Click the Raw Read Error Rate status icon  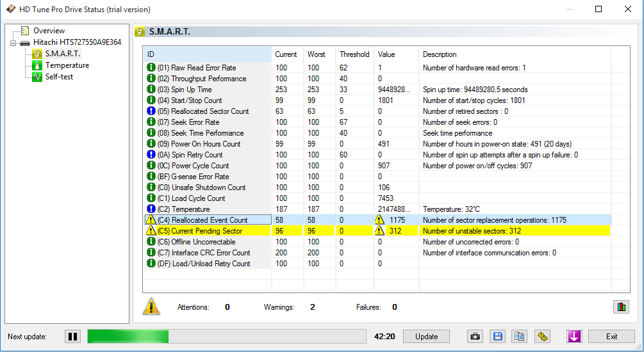point(151,67)
